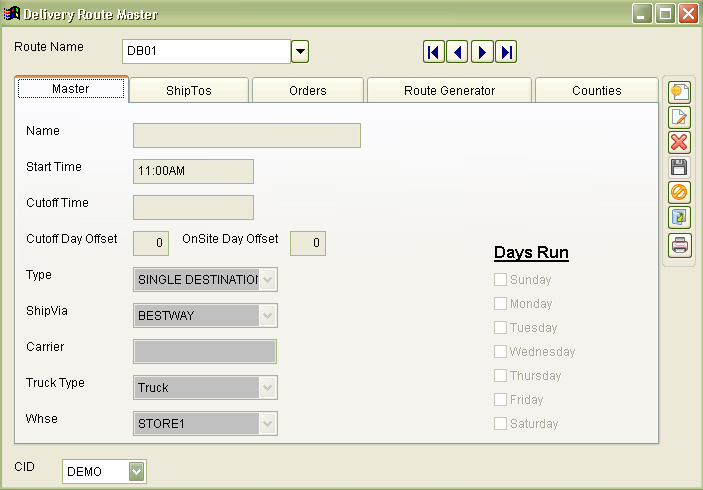Screen dimensions: 703x490
Task: Go to the first route record
Action: tap(434, 52)
